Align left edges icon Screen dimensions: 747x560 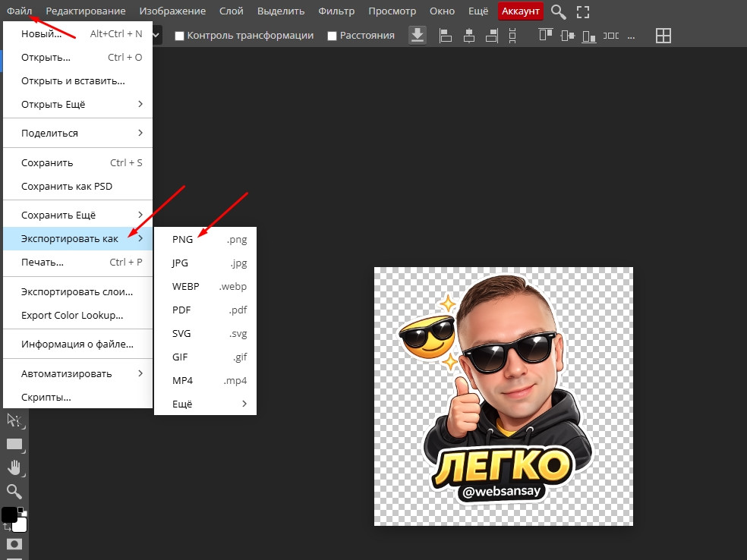446,36
